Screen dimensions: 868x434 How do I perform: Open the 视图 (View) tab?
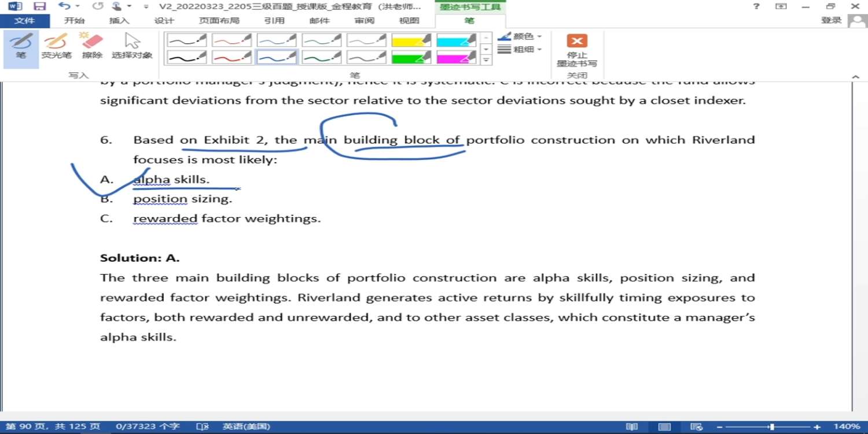[x=409, y=21]
